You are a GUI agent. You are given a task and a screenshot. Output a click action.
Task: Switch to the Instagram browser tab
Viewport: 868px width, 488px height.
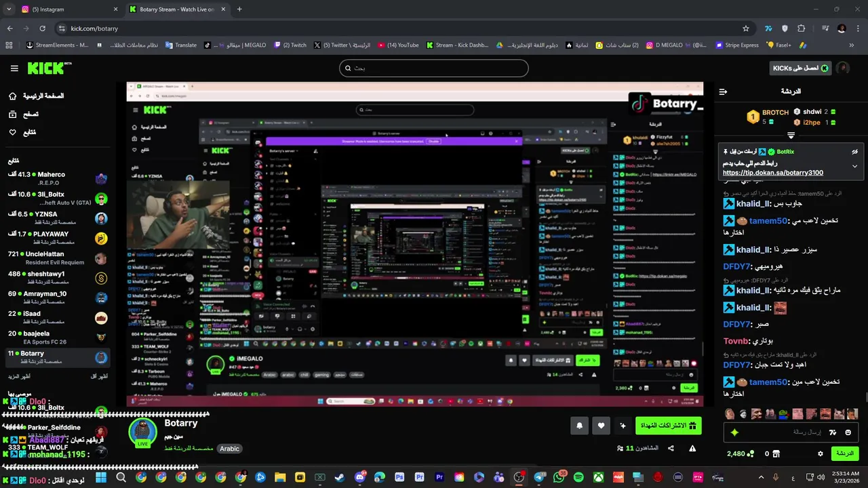[x=68, y=9]
